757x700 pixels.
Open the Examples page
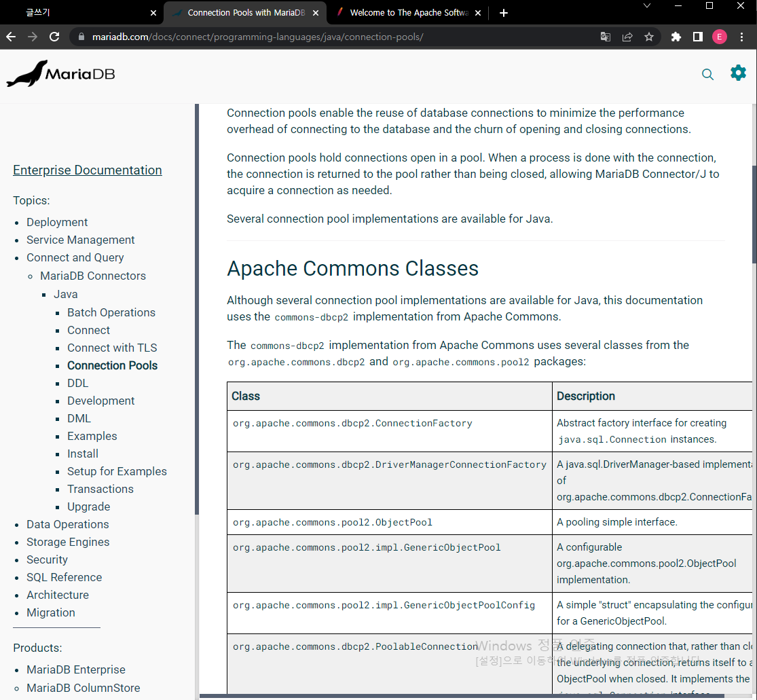click(92, 436)
